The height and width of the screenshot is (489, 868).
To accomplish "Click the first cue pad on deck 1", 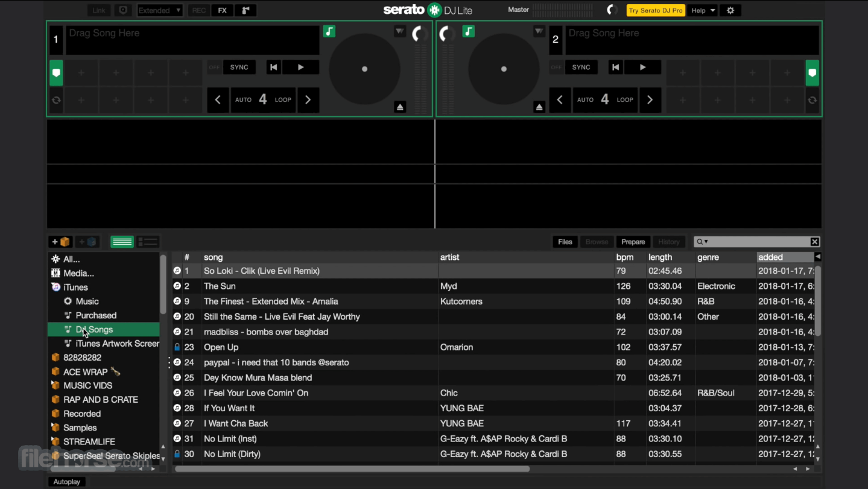I will click(x=81, y=73).
